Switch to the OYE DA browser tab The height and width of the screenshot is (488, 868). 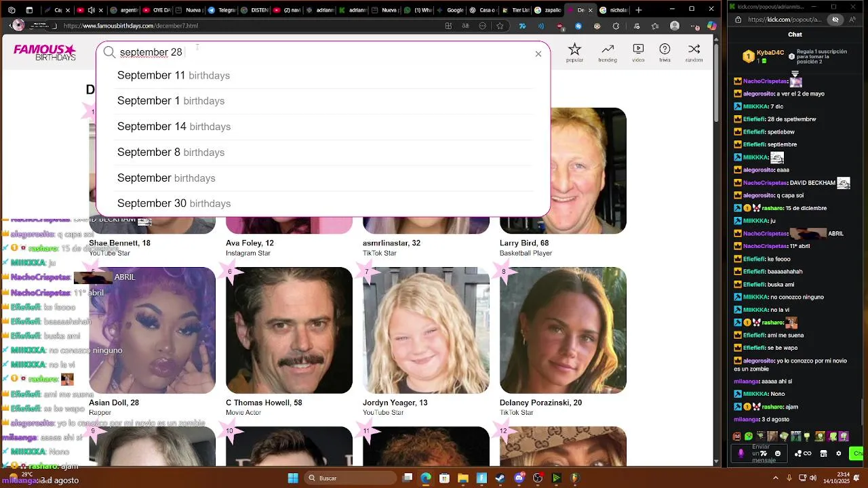(157, 10)
